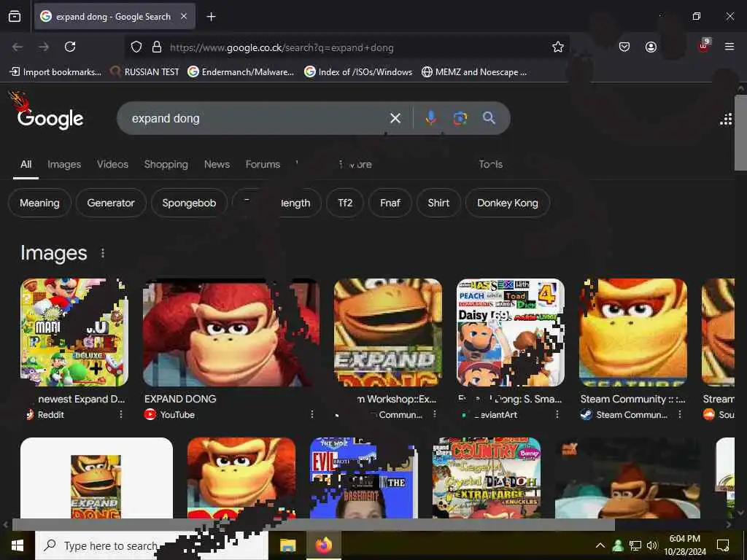Open the Firefox account icon

(651, 47)
